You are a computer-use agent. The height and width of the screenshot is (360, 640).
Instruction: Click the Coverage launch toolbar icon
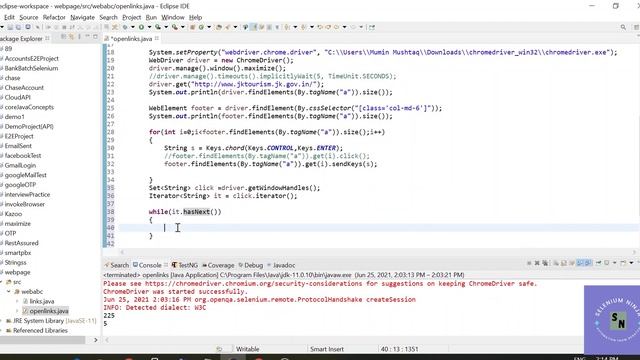pos(158,27)
